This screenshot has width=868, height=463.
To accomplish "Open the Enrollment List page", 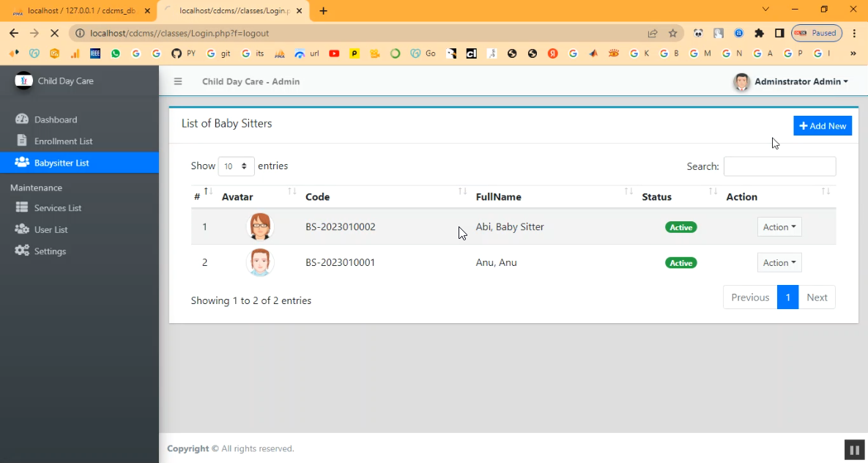I will [63, 141].
